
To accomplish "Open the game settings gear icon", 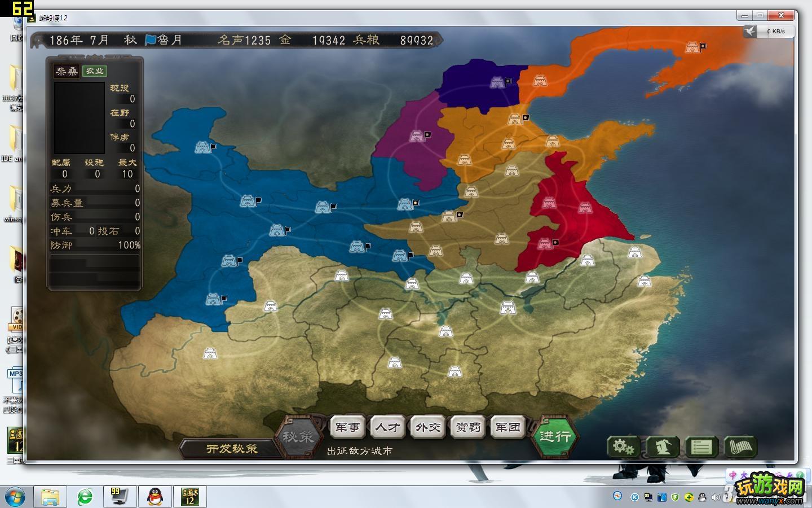I will pyautogui.click(x=623, y=446).
